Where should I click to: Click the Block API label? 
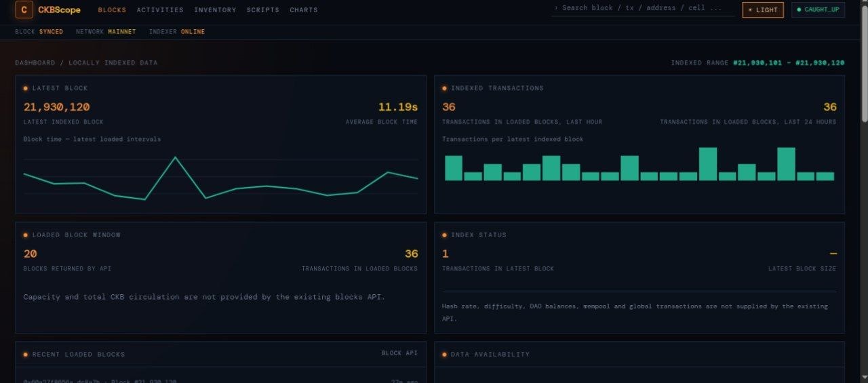pos(399,353)
